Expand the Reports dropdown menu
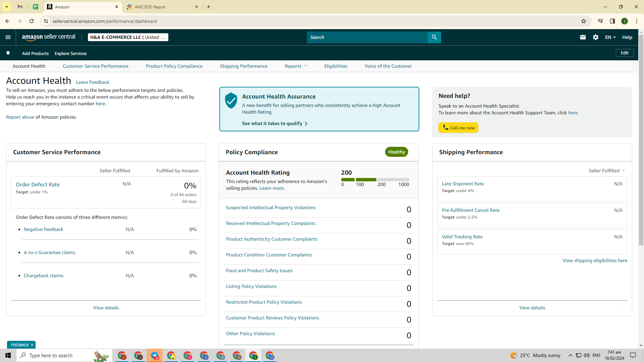The width and height of the screenshot is (644, 362). [296, 66]
